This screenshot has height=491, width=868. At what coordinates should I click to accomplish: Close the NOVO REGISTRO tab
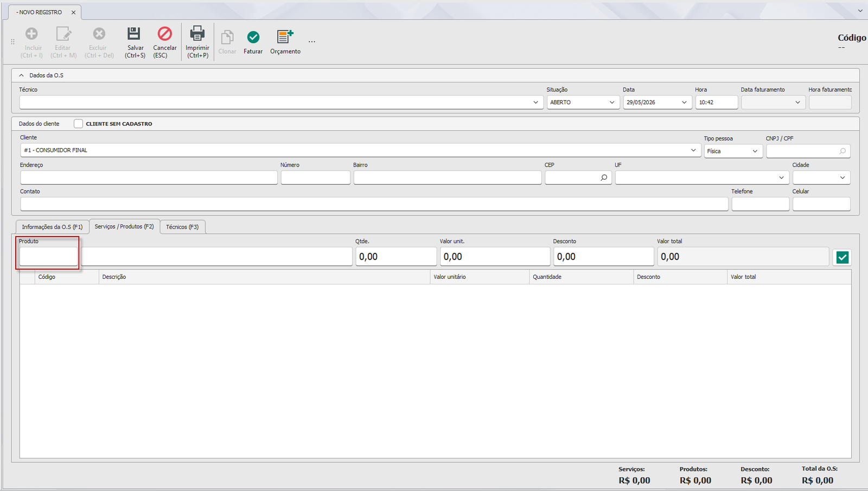click(73, 12)
